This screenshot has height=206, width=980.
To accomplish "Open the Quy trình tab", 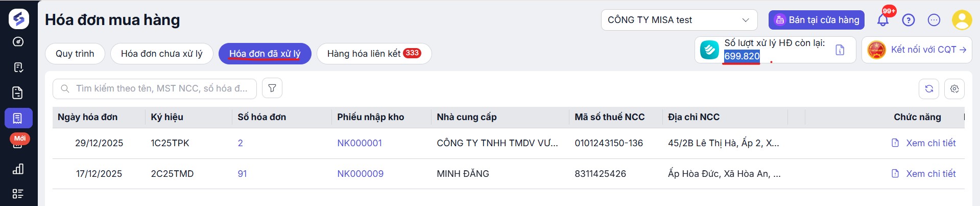I will 75,54.
